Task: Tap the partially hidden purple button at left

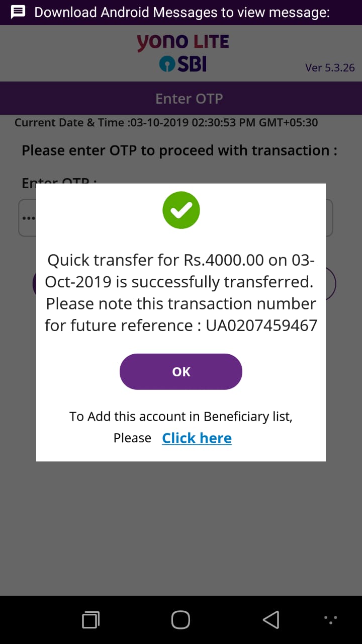Action: coord(35,284)
